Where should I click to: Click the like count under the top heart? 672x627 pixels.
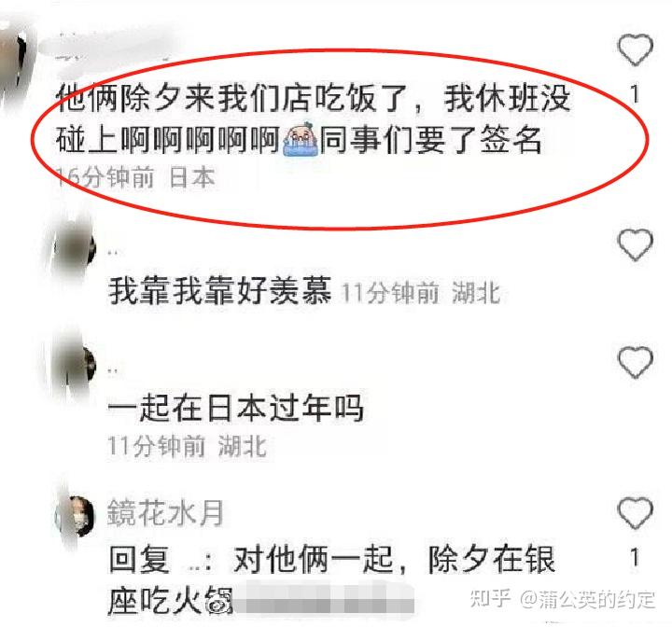click(x=636, y=93)
